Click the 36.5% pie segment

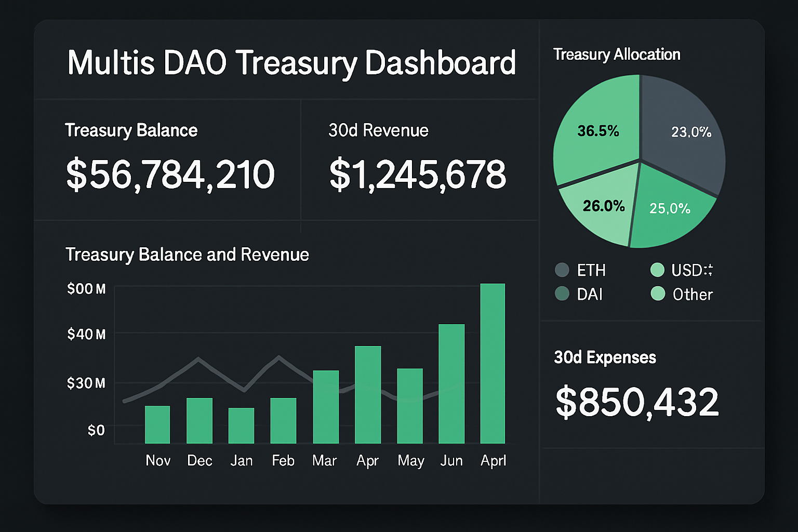(x=597, y=131)
